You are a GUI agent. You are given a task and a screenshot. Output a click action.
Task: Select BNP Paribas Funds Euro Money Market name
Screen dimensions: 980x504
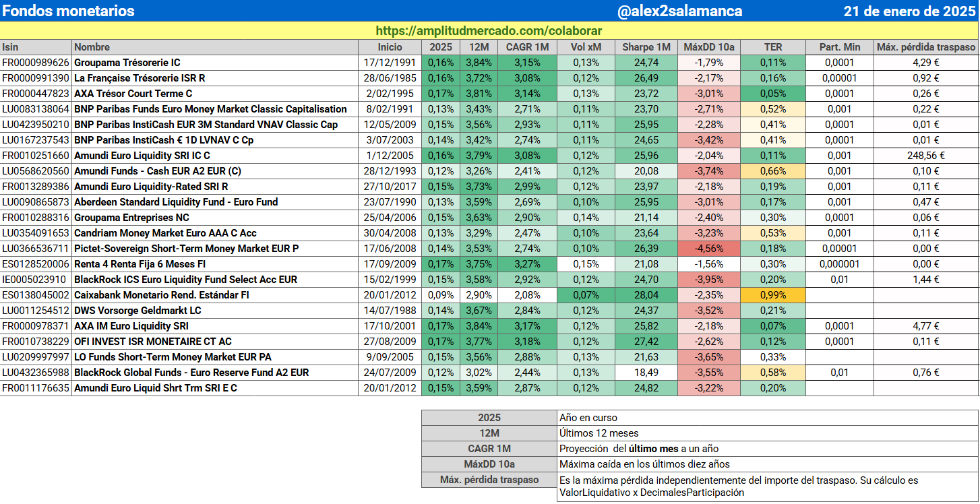point(210,109)
